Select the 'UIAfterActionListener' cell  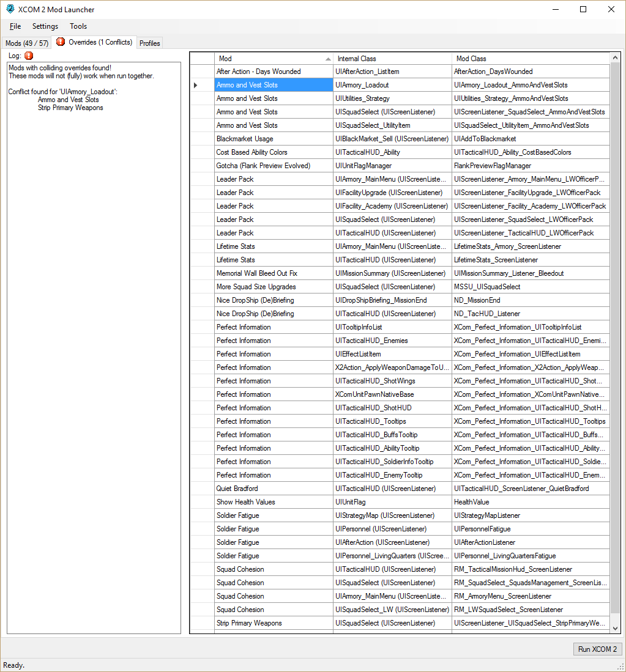pos(531,542)
